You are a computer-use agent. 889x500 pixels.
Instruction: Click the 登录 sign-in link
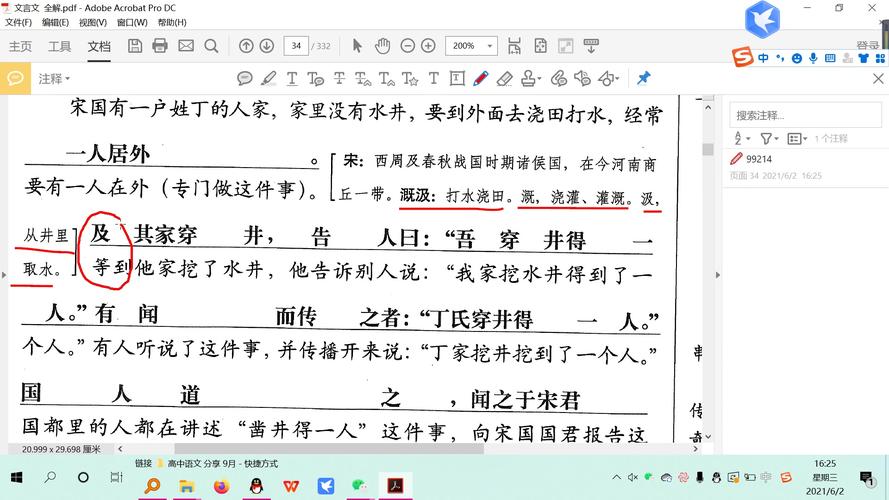(867, 45)
